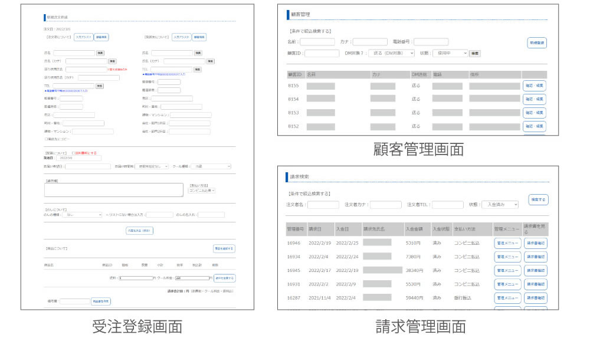Click the 通信欄 text area
Image resolution: width=590 pixels, height=364 pixels.
tap(113, 189)
